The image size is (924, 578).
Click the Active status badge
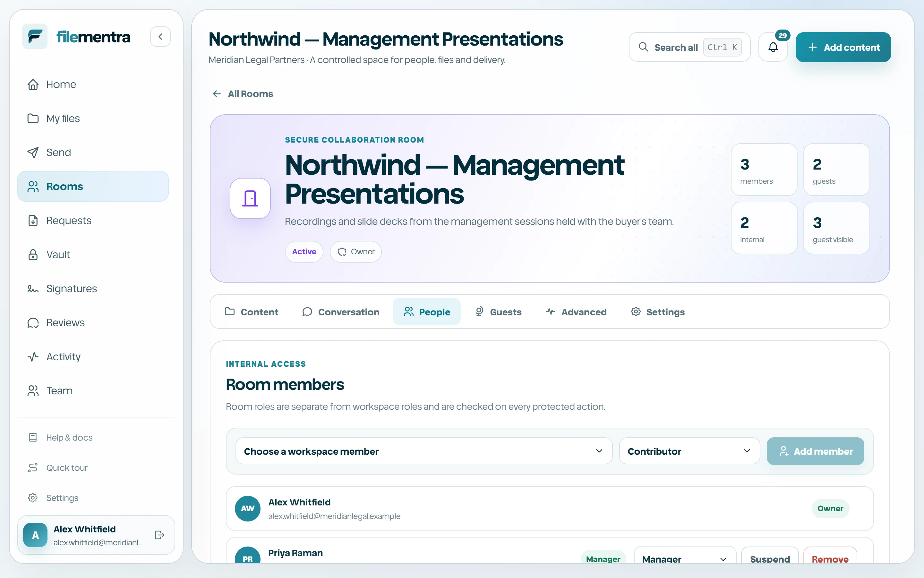click(x=304, y=251)
